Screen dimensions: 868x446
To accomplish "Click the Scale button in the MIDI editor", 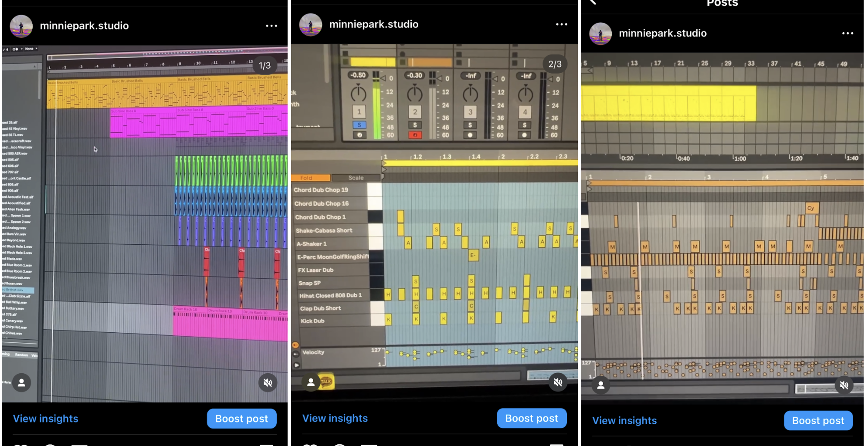I will (356, 178).
